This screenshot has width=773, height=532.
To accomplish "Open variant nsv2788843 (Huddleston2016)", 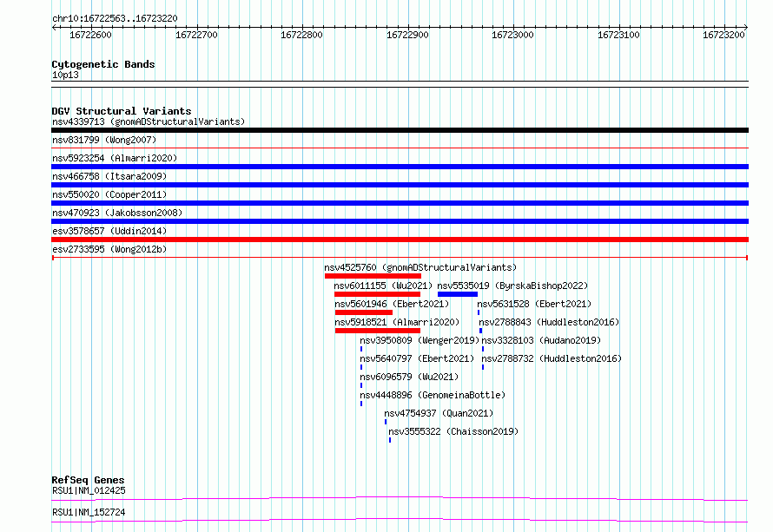I will pyautogui.click(x=549, y=322).
